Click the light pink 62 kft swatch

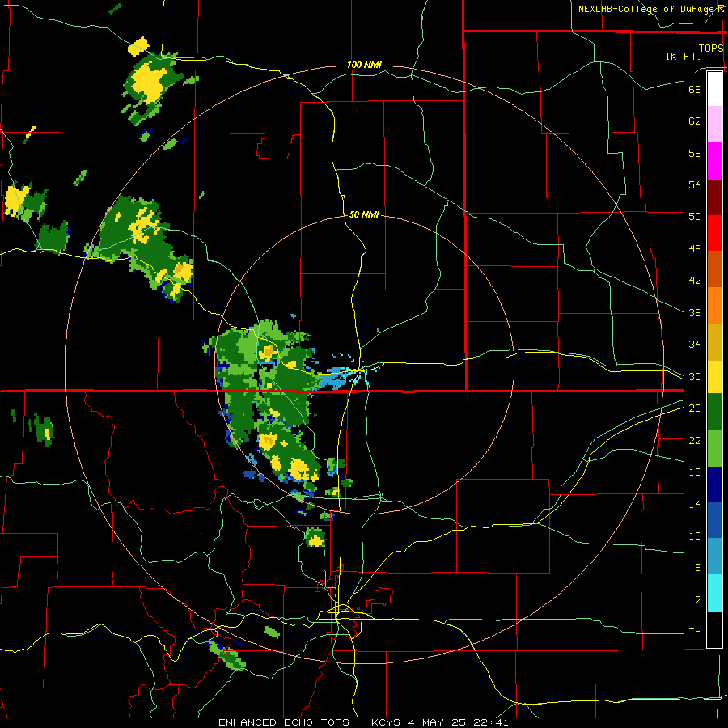click(x=714, y=125)
